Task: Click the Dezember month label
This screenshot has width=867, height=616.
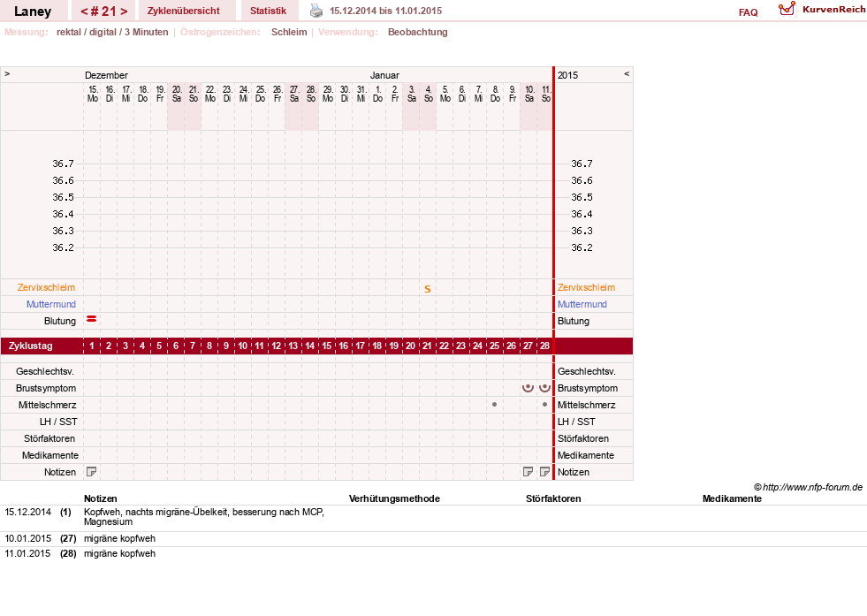Action: click(106, 75)
